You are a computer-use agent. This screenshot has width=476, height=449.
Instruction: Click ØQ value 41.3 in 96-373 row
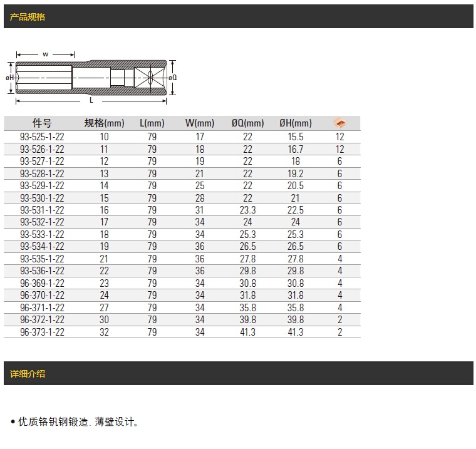(x=248, y=332)
